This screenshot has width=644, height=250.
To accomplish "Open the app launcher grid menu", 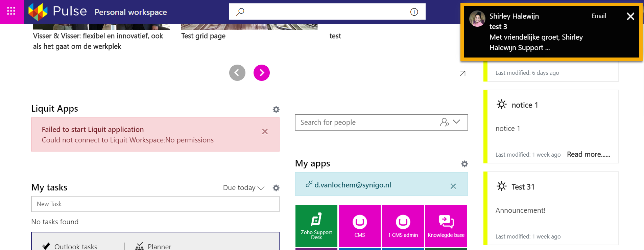I will click(x=11, y=12).
